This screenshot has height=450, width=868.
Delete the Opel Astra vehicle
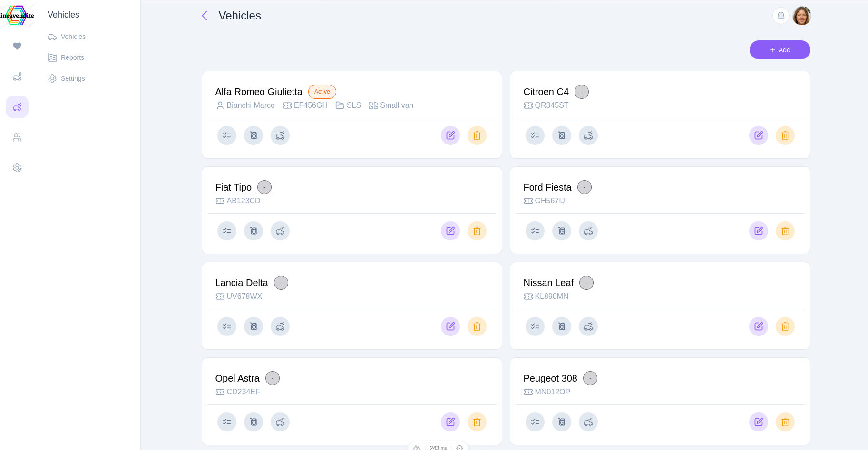point(477,422)
